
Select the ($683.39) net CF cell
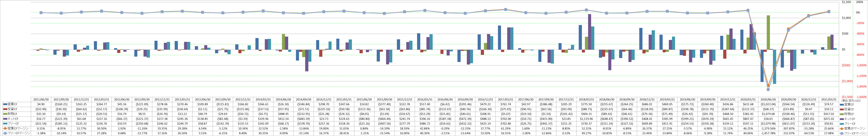tap(303, 119)
